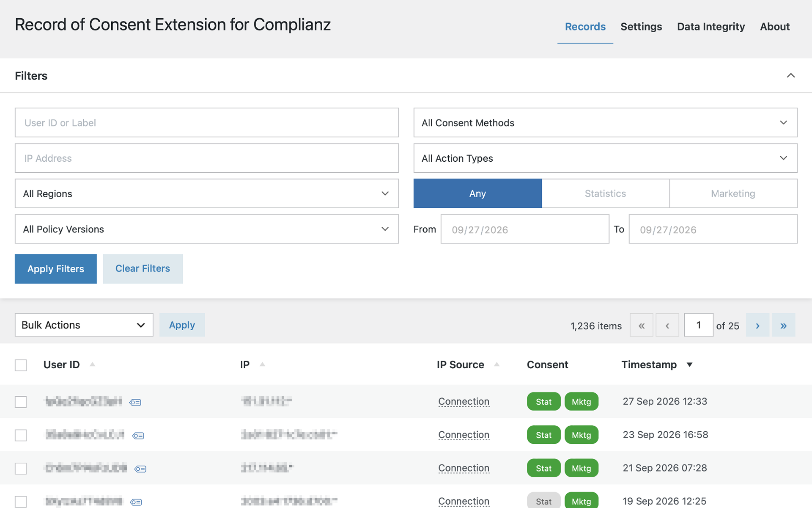Screen dimensions: 812x508
Task: Sort by IP column arrow
Action: click(x=262, y=364)
